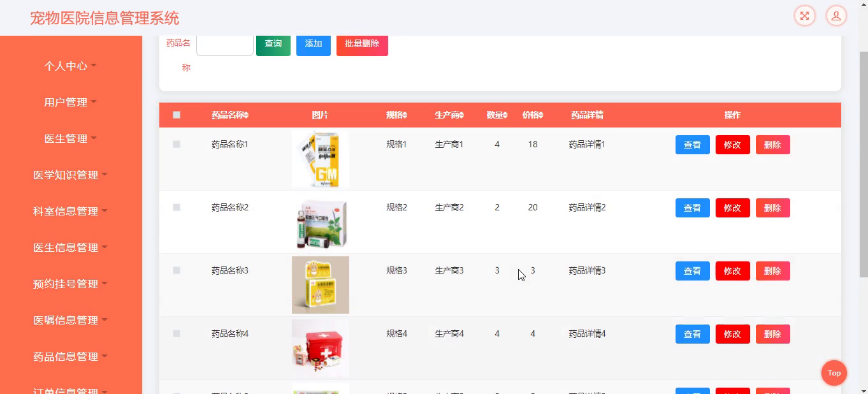Check the row for 药品名称1

pos(177,144)
